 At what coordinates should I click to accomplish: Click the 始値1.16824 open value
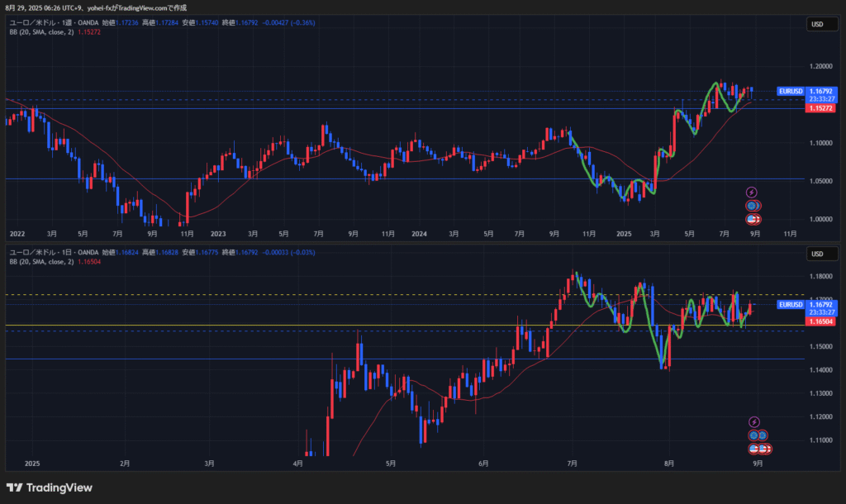point(121,253)
